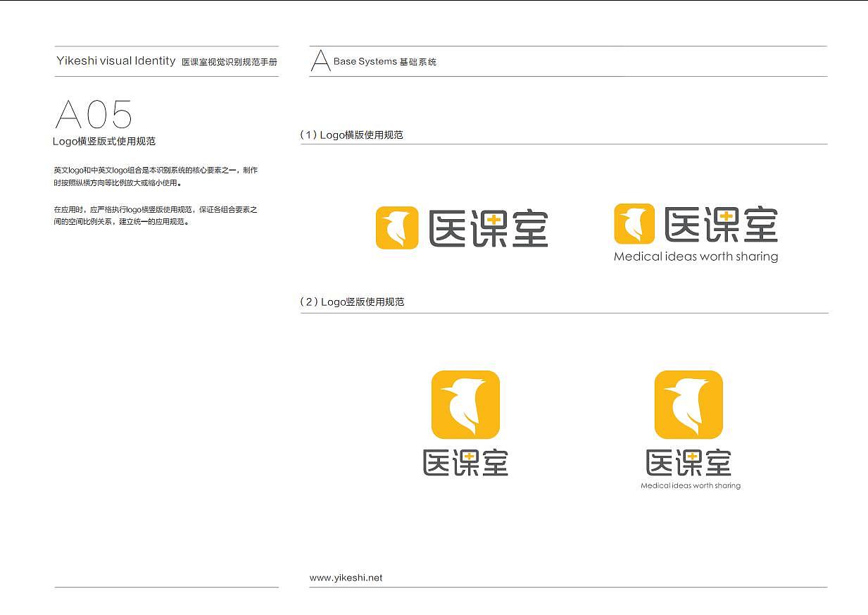Click the yellow bird icon in horizontal logo without tagline
The height and width of the screenshot is (615, 868).
397,228
